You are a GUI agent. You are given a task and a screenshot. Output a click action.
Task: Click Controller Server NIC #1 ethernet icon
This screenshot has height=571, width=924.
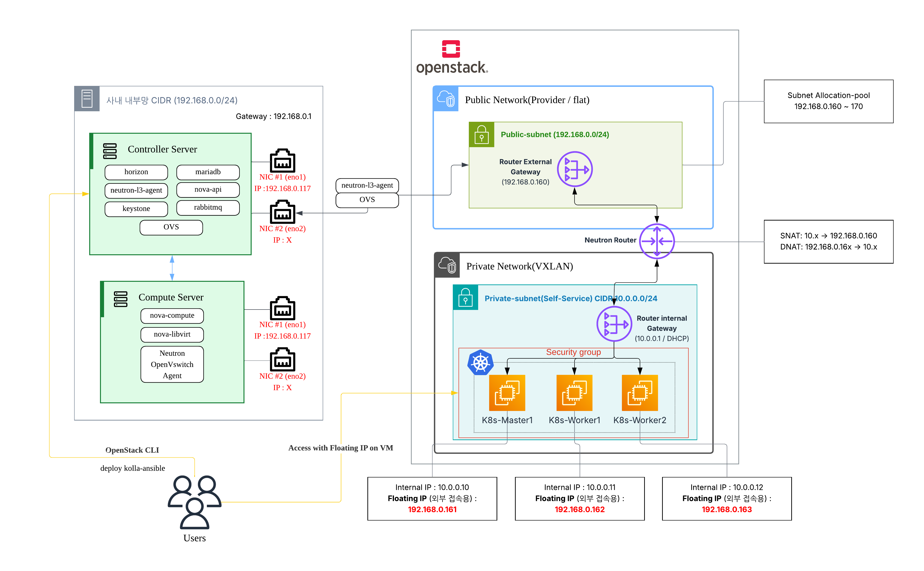pos(282,161)
